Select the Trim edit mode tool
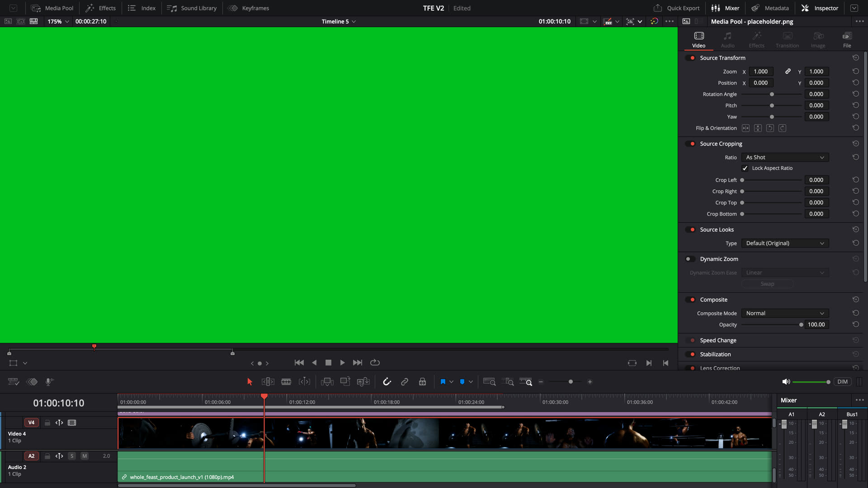The height and width of the screenshot is (488, 868). point(268,382)
